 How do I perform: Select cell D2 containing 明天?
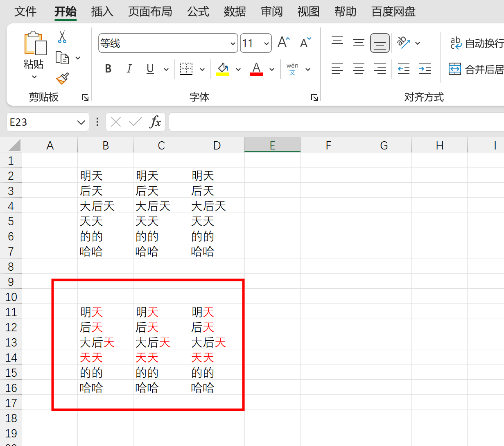tap(217, 175)
